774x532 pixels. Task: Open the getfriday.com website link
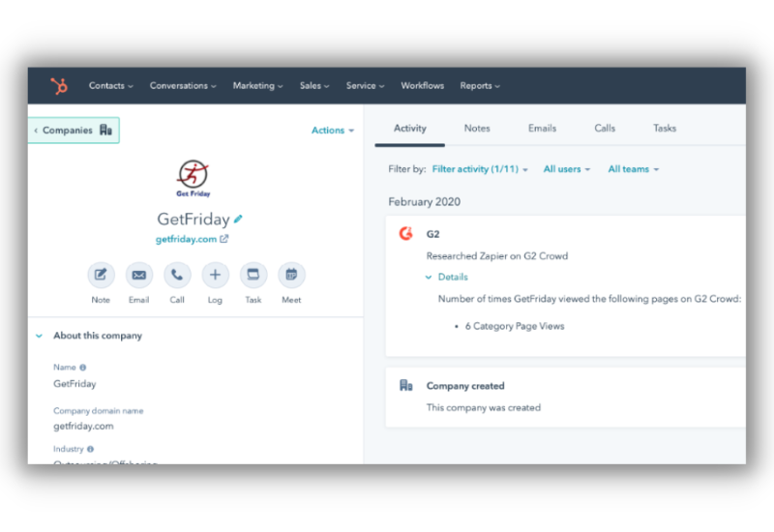tap(186, 239)
